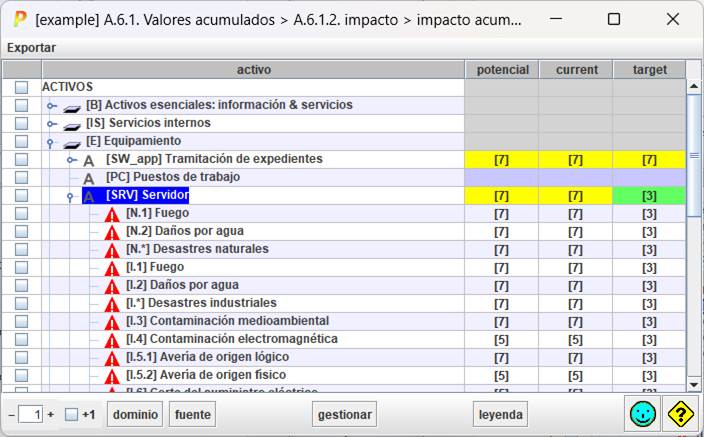
Task: Tick checkbox for [N.1] Fuego row
Action: coord(21,213)
